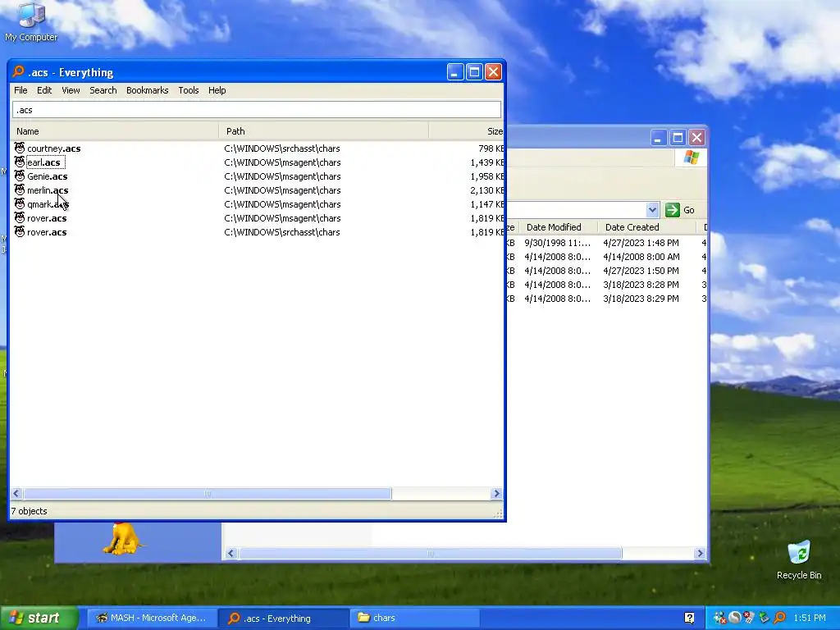The width and height of the screenshot is (840, 630).
Task: Select the Genie.acs file name
Action: pos(47,176)
